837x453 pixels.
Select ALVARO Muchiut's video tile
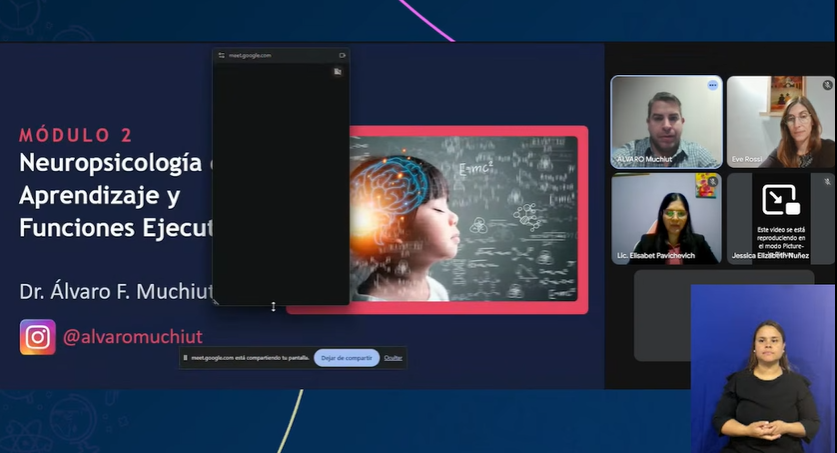pyautogui.click(x=666, y=122)
